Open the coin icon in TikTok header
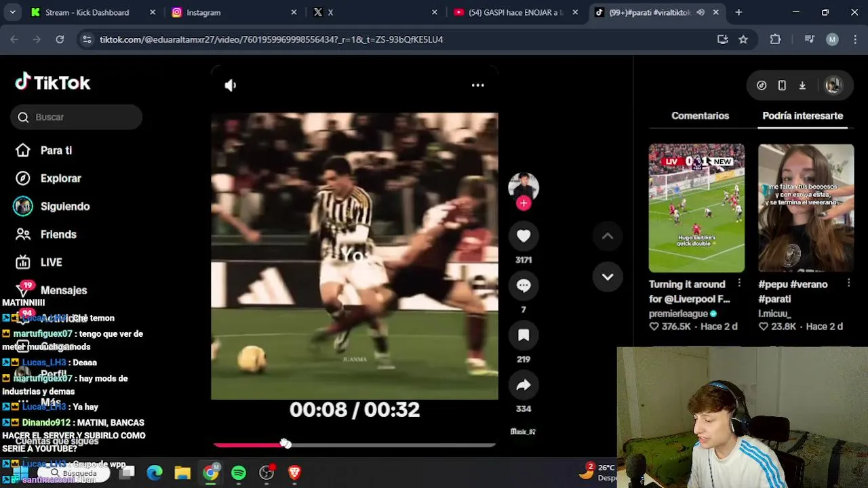The width and height of the screenshot is (868, 488). click(x=762, y=85)
